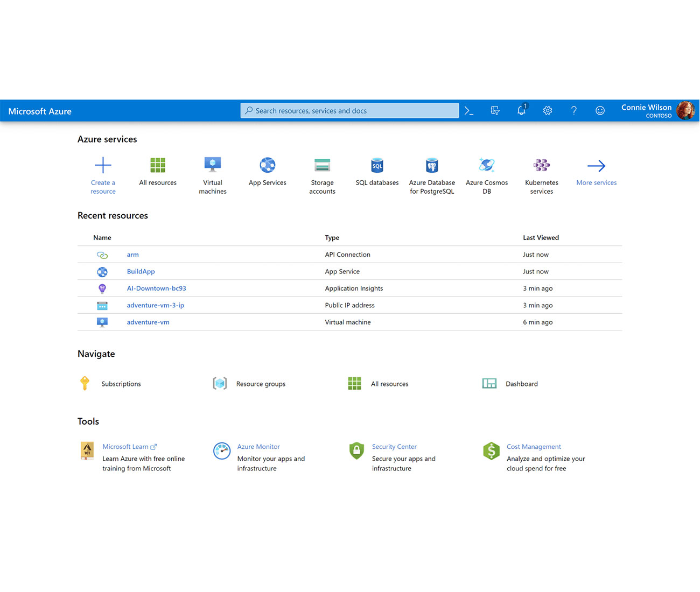Click the Name column header
The height and width of the screenshot is (592, 700).
tap(102, 237)
